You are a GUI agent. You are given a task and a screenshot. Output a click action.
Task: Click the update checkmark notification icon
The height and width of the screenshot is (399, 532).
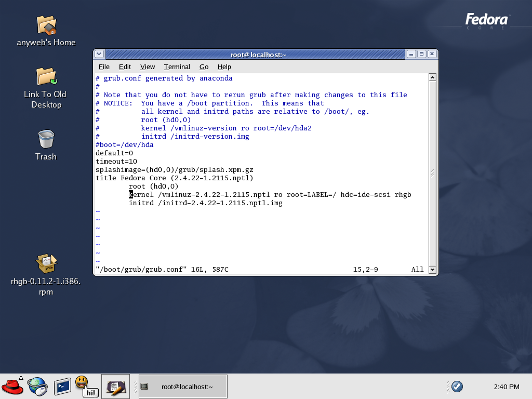(x=457, y=386)
